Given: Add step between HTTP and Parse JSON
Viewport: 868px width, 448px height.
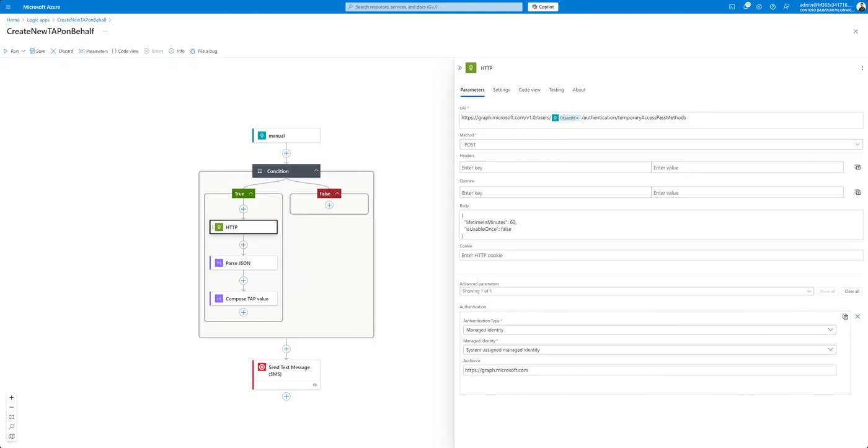Looking at the screenshot, I should pos(243,245).
